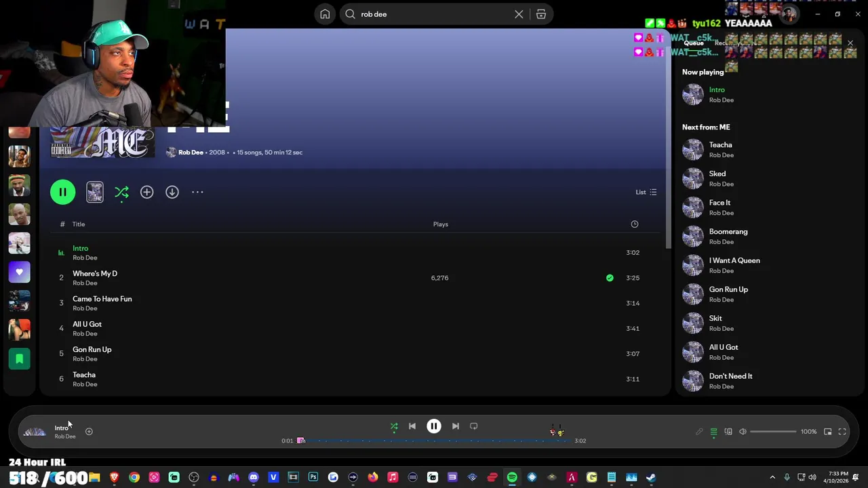Open the List view dropdown
This screenshot has height=488, width=868.
coord(646,192)
